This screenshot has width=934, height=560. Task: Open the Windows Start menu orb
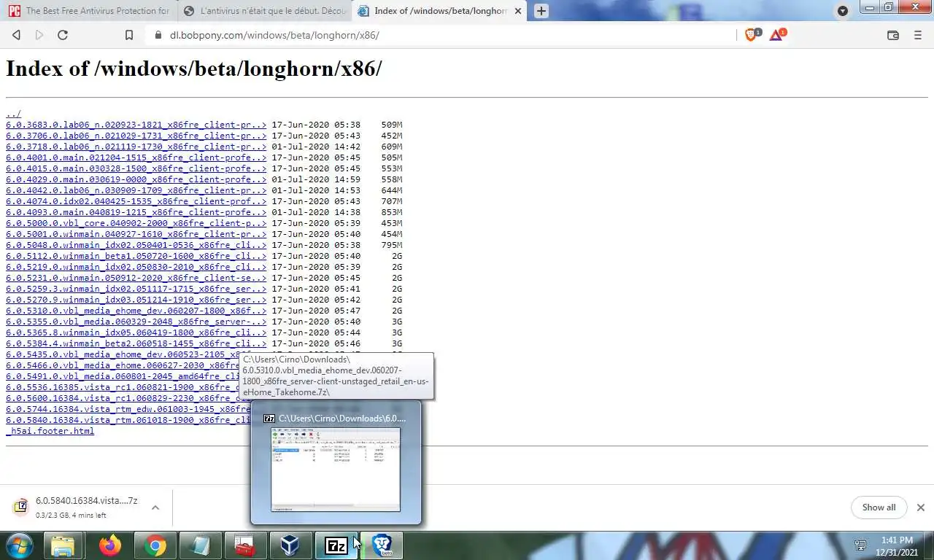(x=20, y=545)
